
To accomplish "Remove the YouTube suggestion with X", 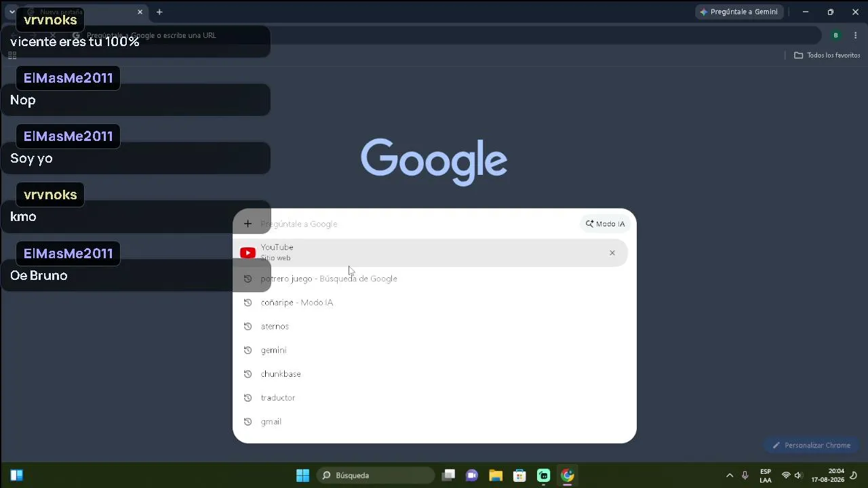I will (x=612, y=253).
